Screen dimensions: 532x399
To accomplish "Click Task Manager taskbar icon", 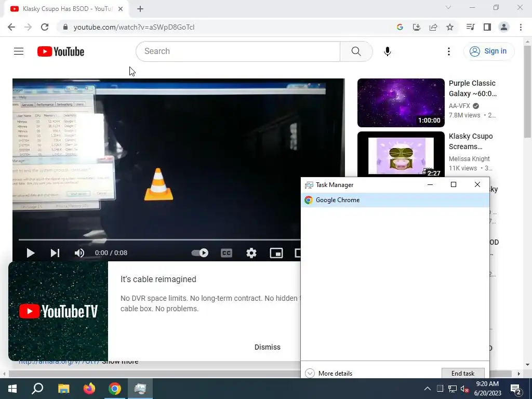I will 140,389.
